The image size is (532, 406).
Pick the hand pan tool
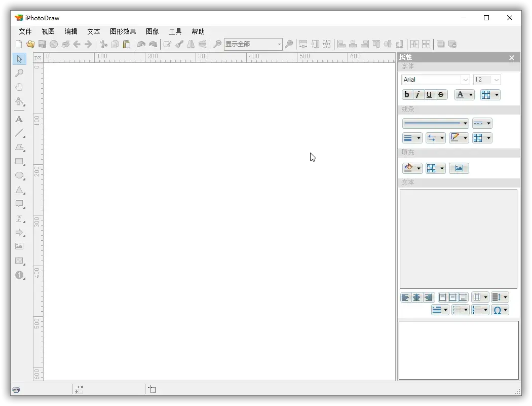pyautogui.click(x=19, y=87)
